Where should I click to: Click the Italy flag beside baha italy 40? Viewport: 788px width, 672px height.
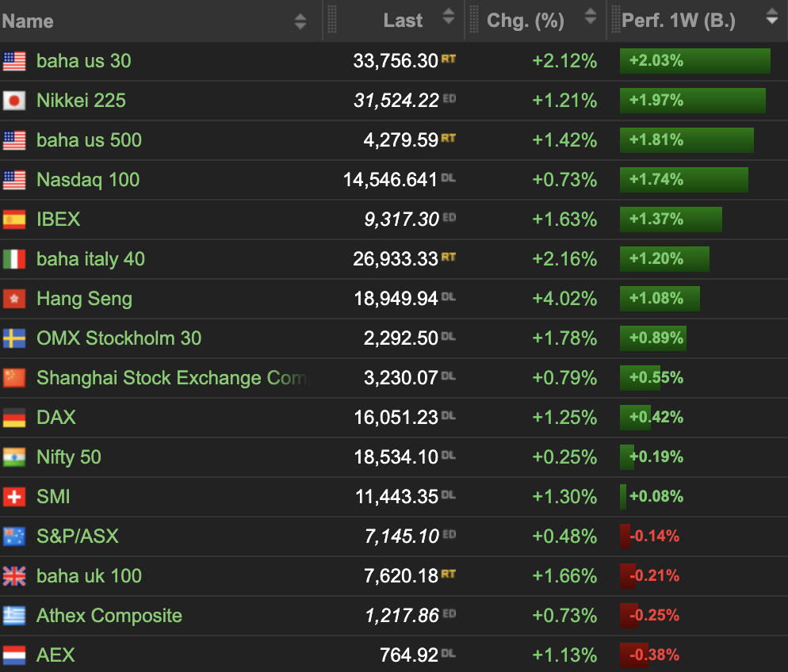14,260
